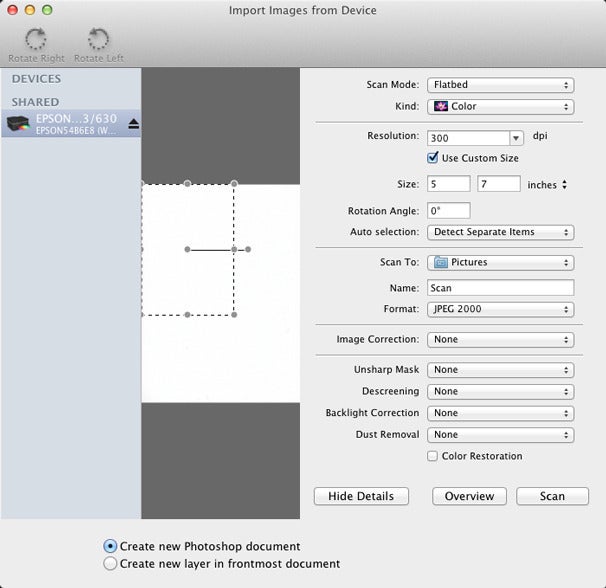
Task: Click the Overview button
Action: pos(469,496)
